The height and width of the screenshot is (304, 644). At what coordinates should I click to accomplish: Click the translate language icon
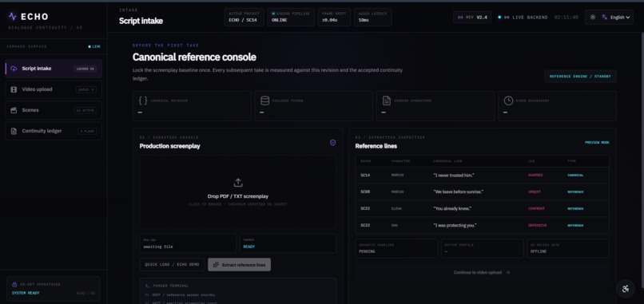click(605, 18)
